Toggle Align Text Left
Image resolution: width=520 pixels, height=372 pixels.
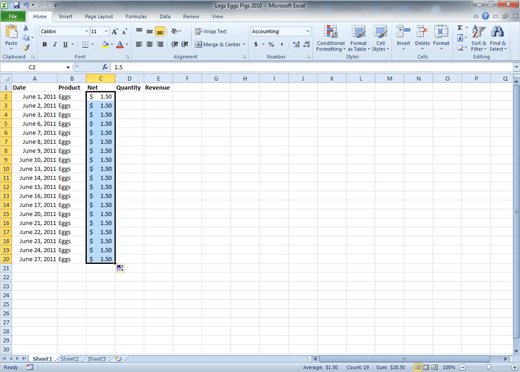click(139, 44)
